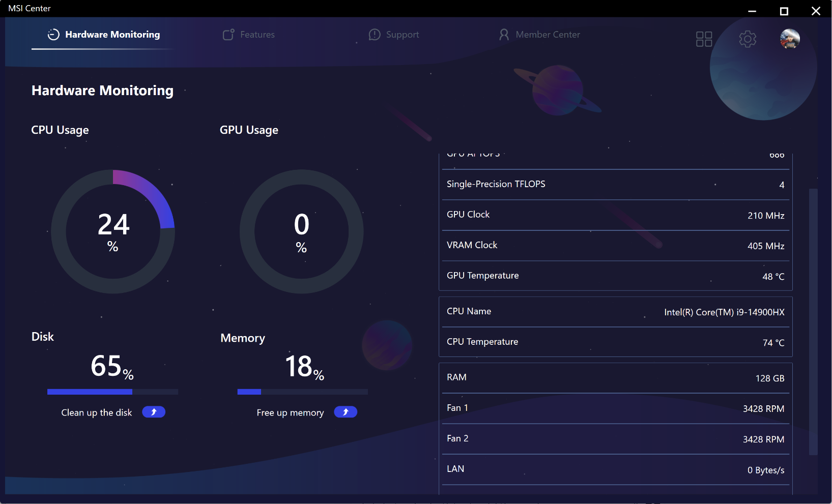Select the CPU Name row label
832x504 pixels.
(469, 311)
